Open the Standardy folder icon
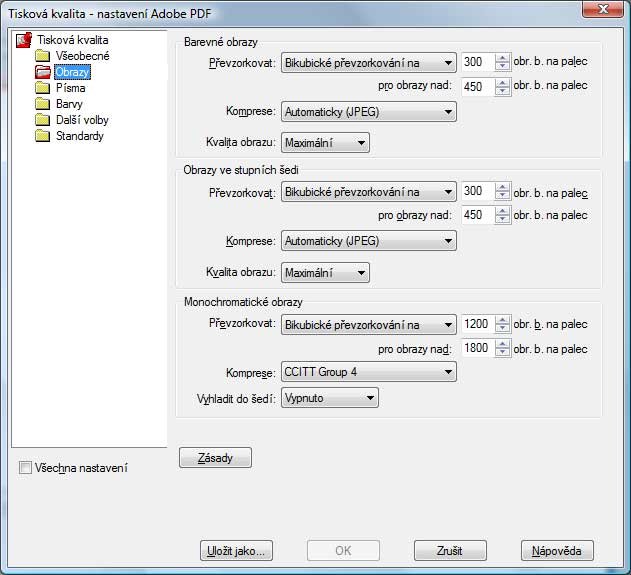631x575 pixels. 42,136
